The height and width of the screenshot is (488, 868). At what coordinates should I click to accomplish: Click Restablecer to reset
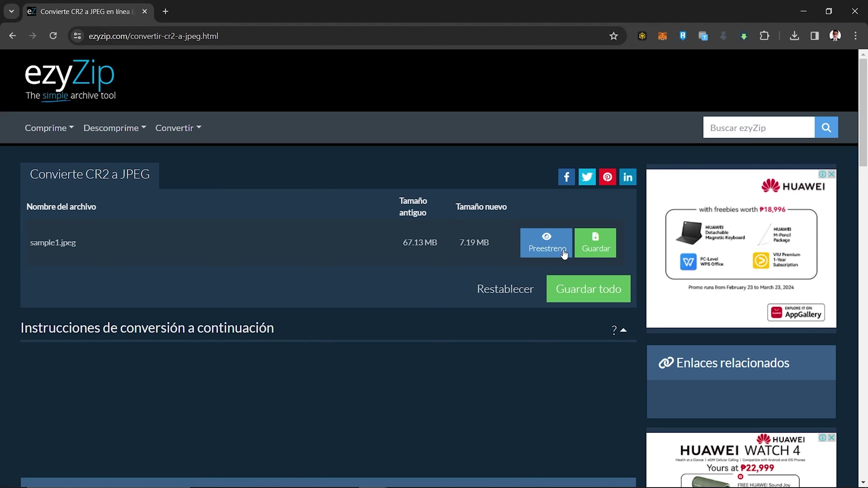[505, 289]
